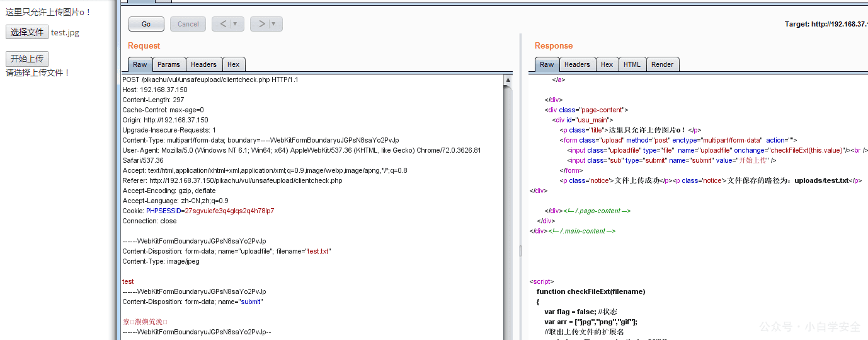Image resolution: width=868 pixels, height=340 pixels.
Task: Click the Go button in Burp Repeater
Action: point(146,24)
